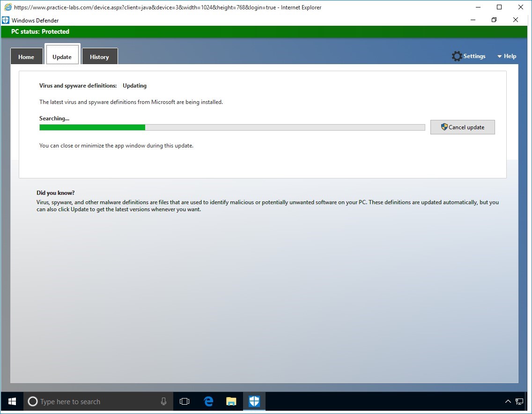Click the 'Did you know?' heading
The height and width of the screenshot is (414, 532).
point(56,193)
